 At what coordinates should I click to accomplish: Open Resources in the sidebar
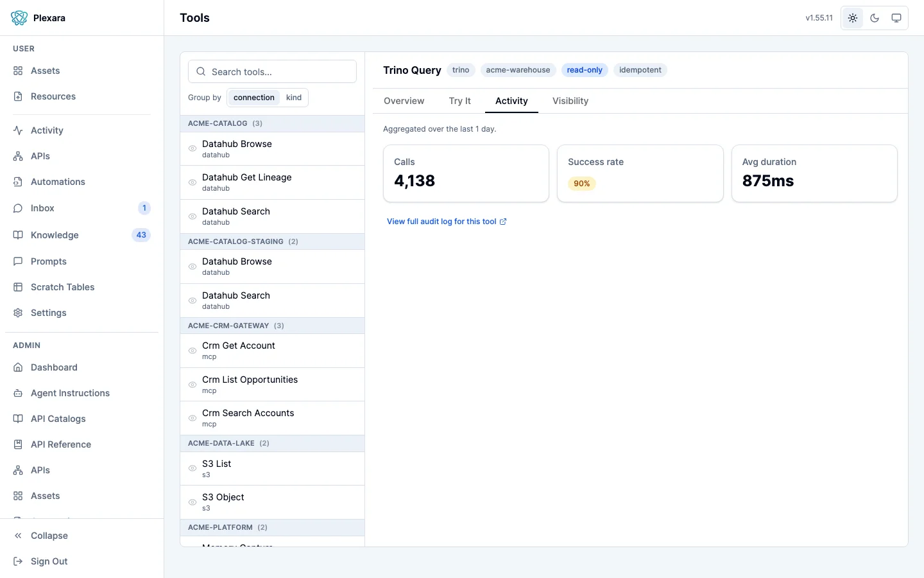pyautogui.click(x=81, y=96)
